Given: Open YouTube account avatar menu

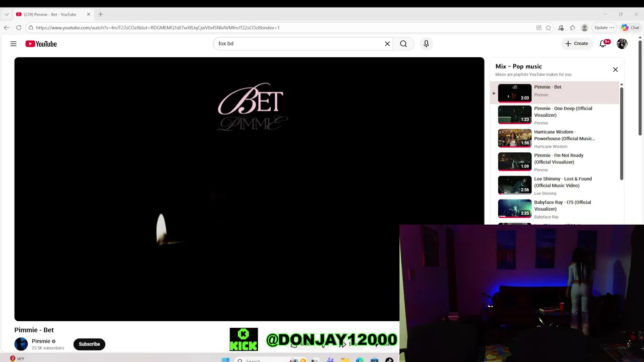Looking at the screenshot, I should click(622, 44).
